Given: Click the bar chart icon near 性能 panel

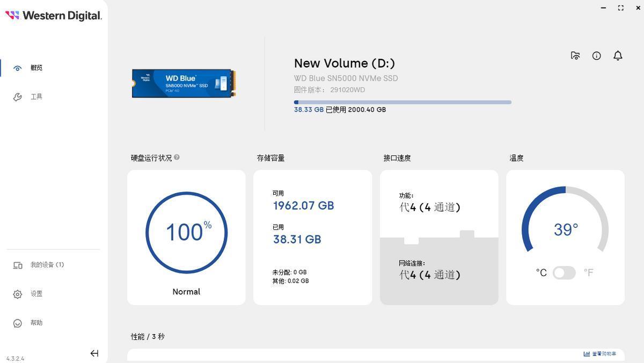Looking at the screenshot, I should tap(587, 354).
